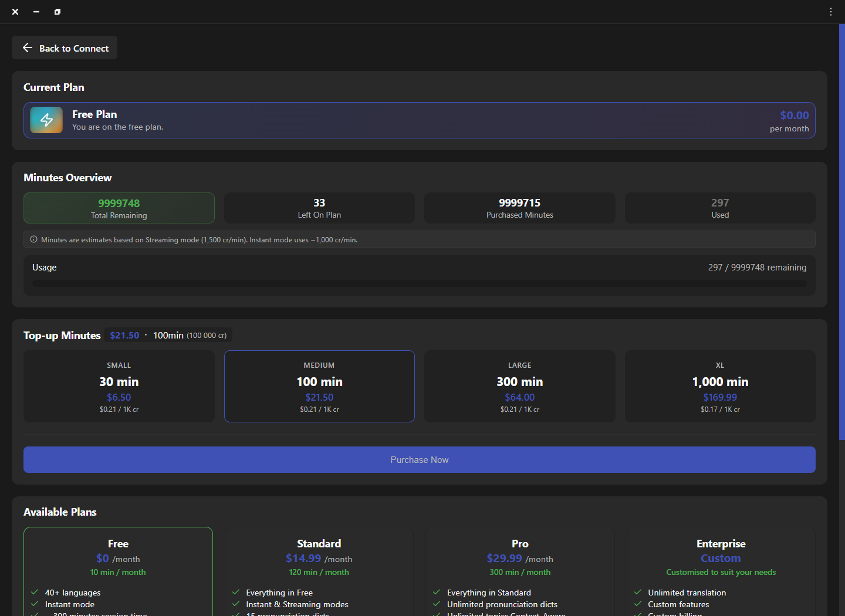
Task: Click checkmark beside Instant & Streaming modes
Action: [236, 604]
